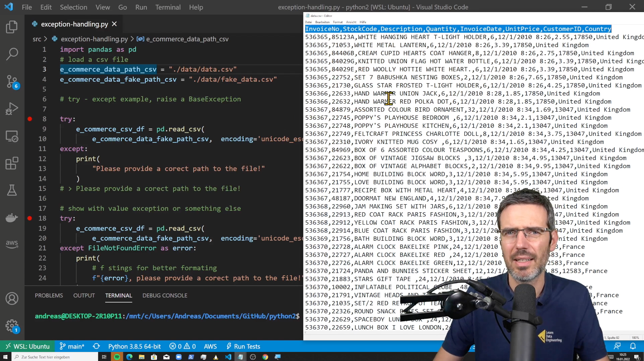Open the Terminal menu
The width and height of the screenshot is (644, 361).
[x=168, y=7]
